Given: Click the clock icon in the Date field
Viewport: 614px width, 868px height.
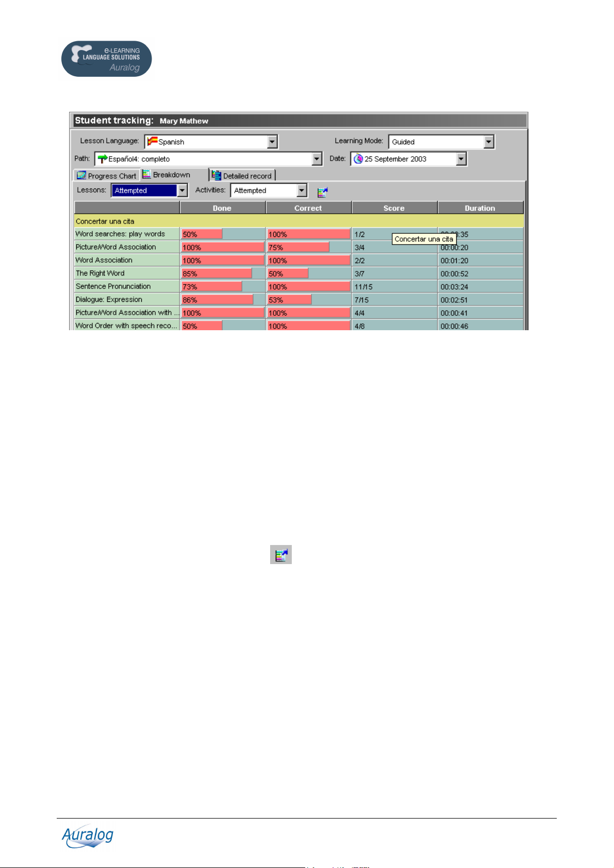Looking at the screenshot, I should click(358, 159).
